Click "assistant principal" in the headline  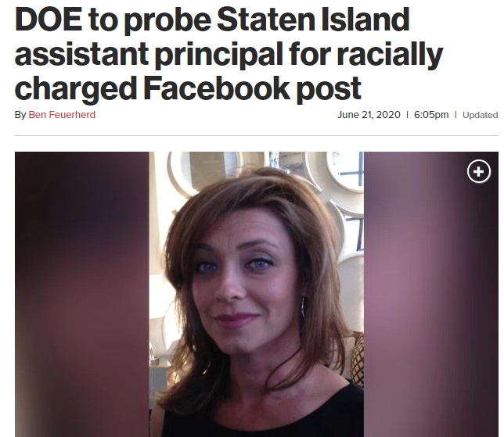click(x=149, y=55)
